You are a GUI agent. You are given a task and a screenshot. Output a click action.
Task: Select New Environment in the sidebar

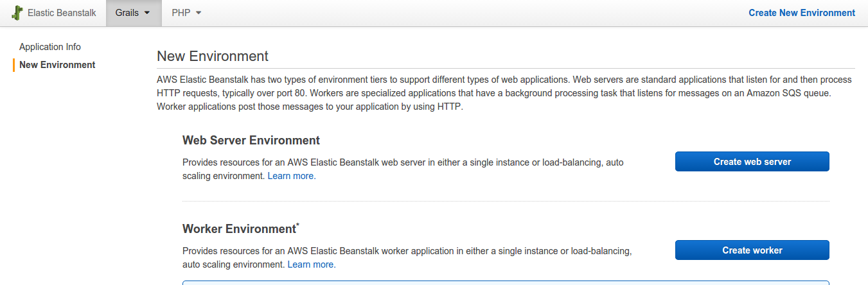click(57, 65)
